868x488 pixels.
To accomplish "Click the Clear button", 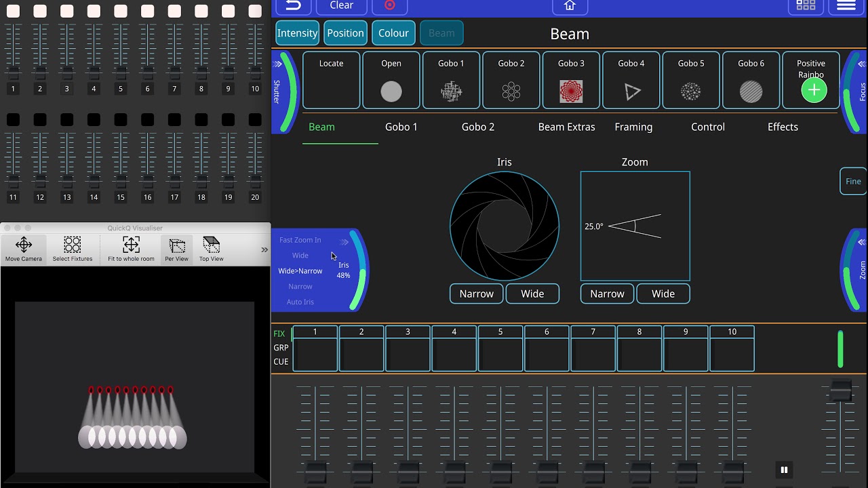I will (x=341, y=5).
